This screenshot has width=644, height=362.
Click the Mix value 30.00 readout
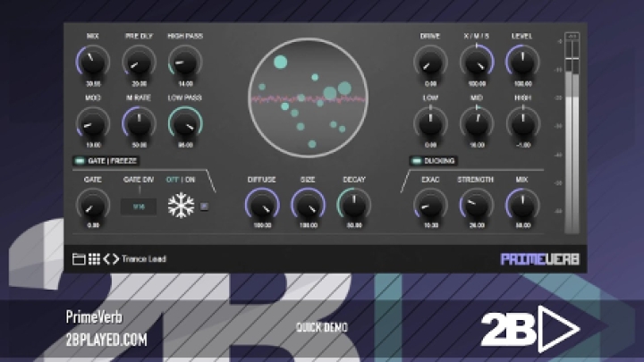coord(93,84)
